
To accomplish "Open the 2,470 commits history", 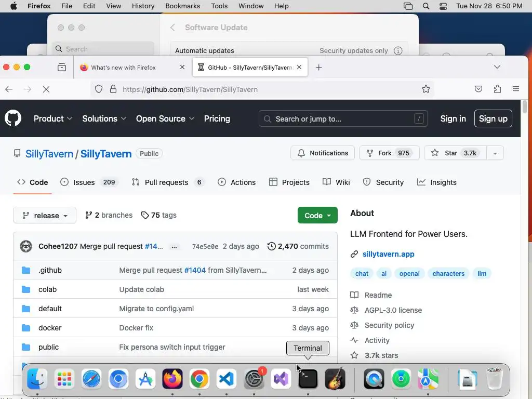I will tap(298, 246).
